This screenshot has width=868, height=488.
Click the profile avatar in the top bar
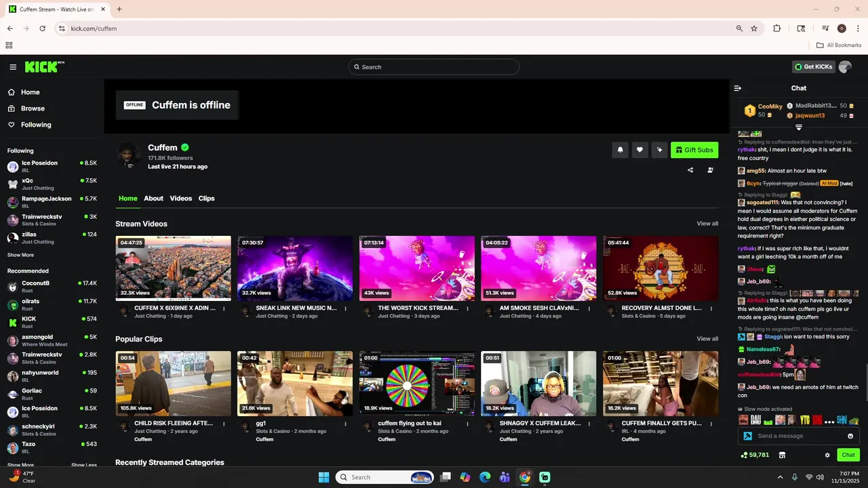[845, 66]
